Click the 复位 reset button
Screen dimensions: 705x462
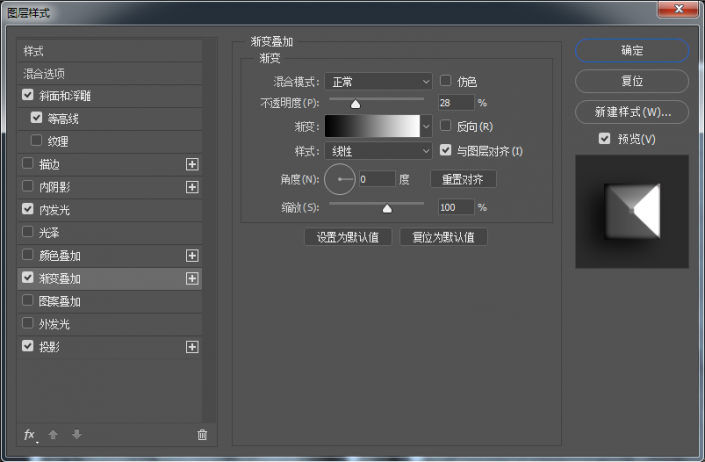pyautogui.click(x=632, y=81)
